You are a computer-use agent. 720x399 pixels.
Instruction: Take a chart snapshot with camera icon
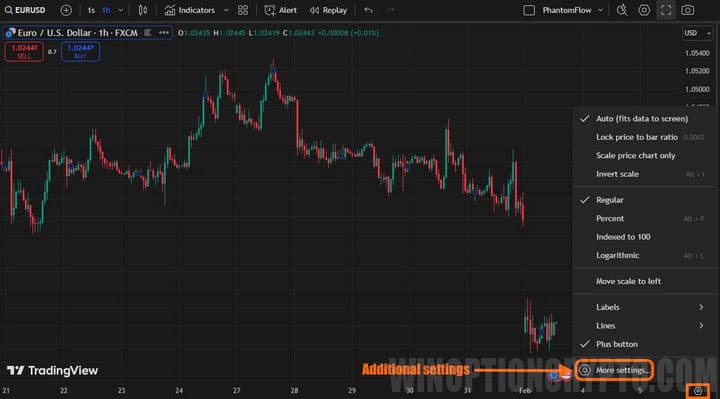[x=687, y=10]
